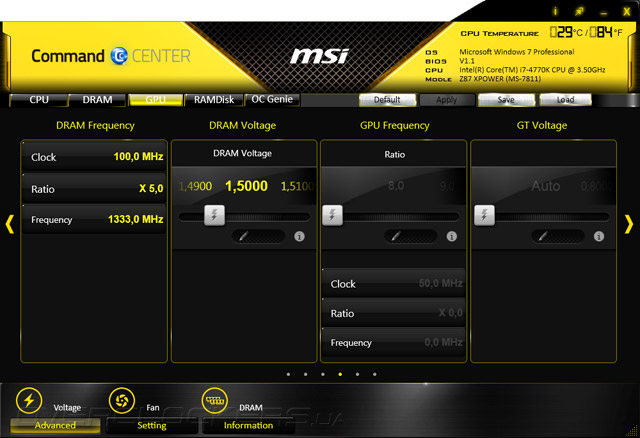The height and width of the screenshot is (438, 640).
Task: Click the Voltage lightning bolt icon
Action: click(29, 400)
